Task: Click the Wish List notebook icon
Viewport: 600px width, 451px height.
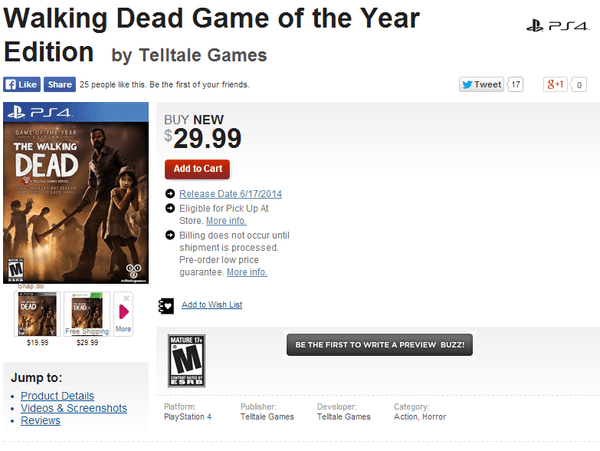Action: click(167, 305)
